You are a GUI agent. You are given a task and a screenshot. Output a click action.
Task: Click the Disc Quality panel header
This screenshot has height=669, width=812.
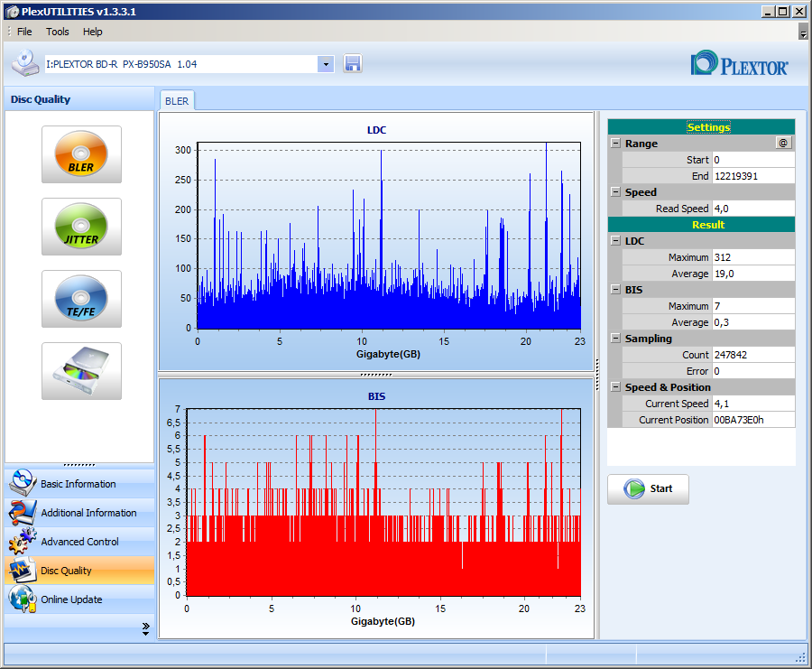79,99
